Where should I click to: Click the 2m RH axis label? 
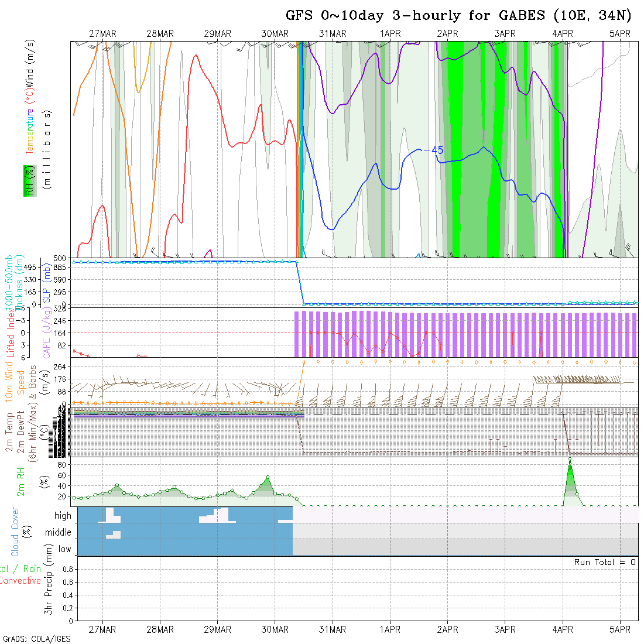click(20, 482)
